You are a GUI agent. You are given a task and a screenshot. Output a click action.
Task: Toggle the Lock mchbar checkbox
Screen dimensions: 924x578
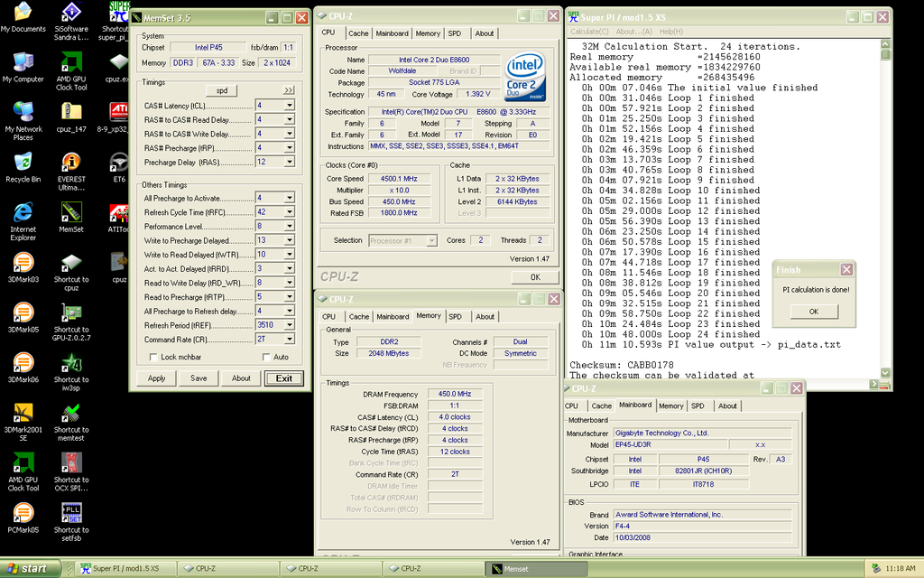(x=153, y=358)
